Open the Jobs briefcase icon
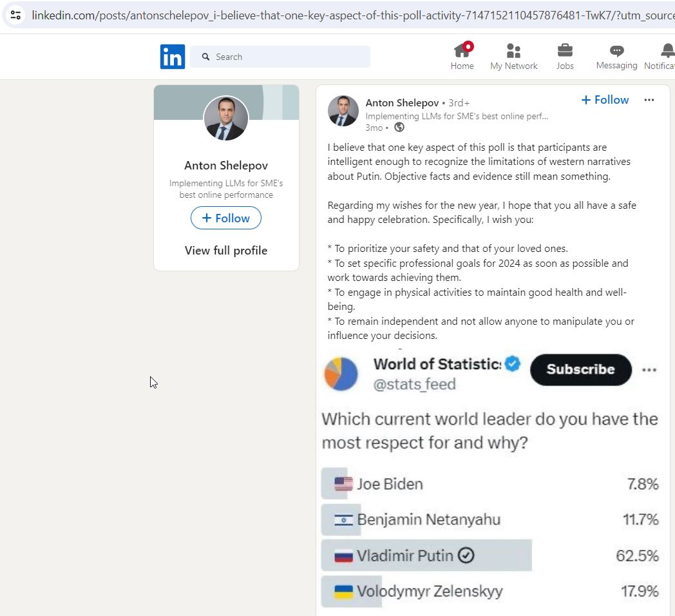Viewport: 675px width, 616px height. [x=565, y=50]
